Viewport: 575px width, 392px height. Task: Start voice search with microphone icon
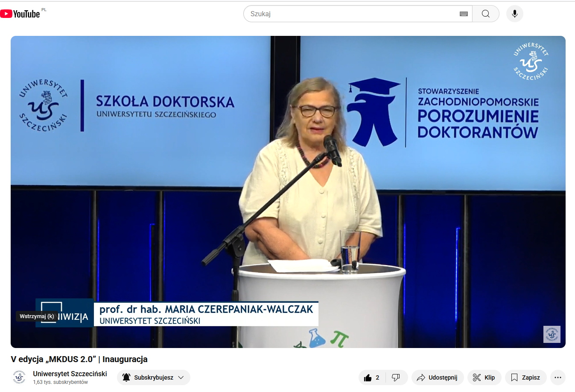tap(514, 14)
